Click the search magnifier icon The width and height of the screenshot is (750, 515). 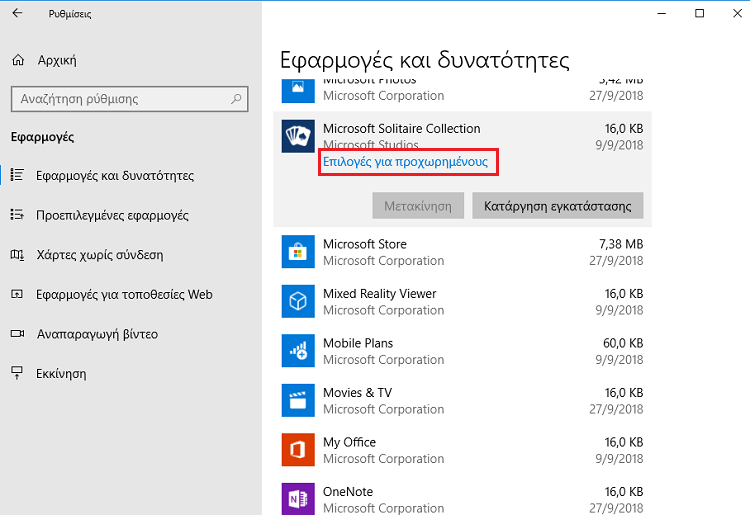click(x=236, y=99)
